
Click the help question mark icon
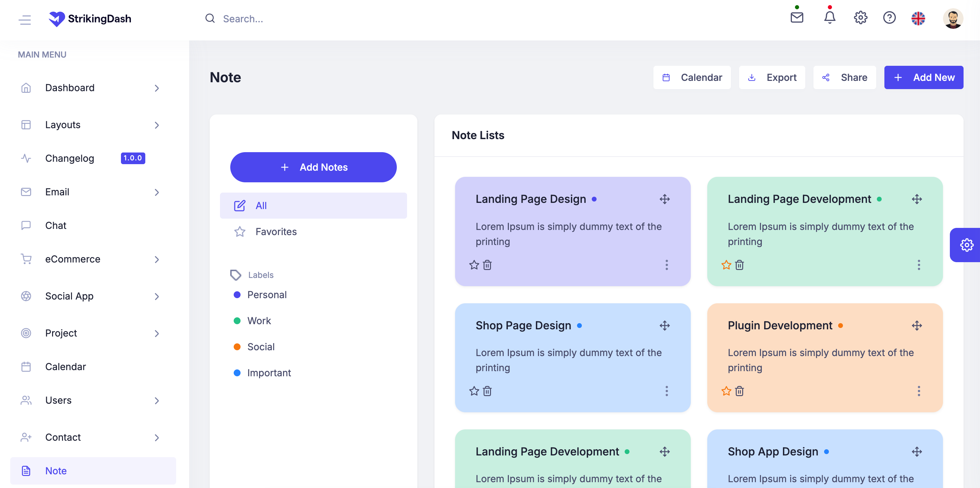[x=890, y=18]
